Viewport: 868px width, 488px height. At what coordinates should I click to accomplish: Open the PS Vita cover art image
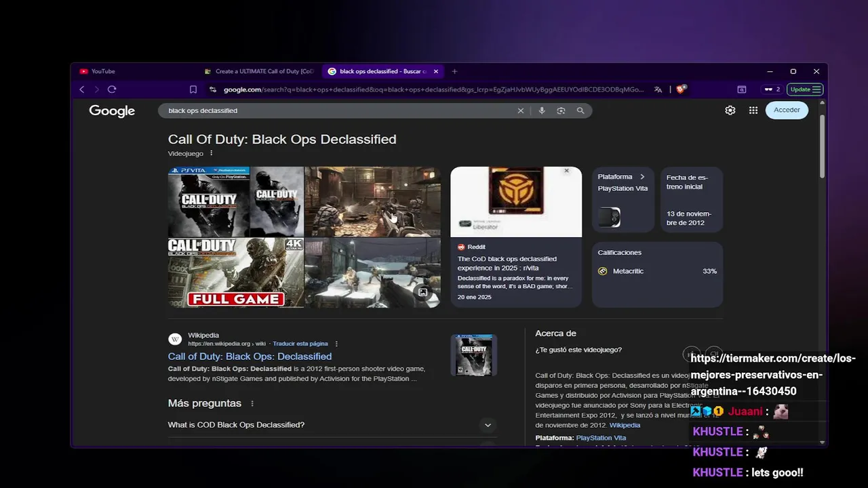(209, 202)
